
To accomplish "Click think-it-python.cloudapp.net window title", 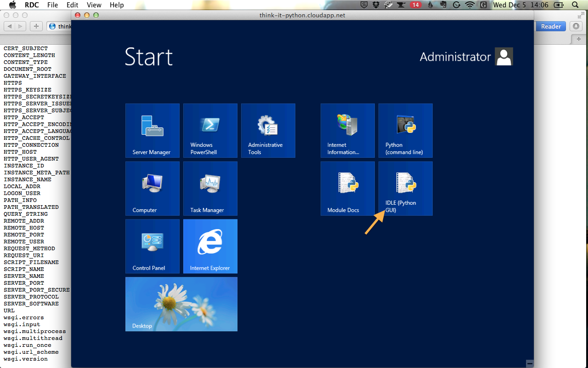I will tap(302, 15).
